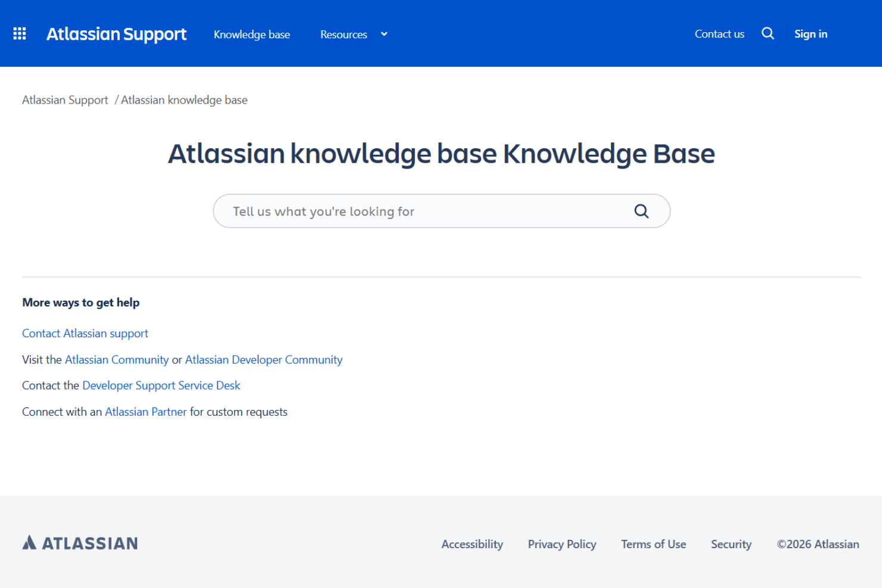
Task: Submit search with the search box magnifier
Action: coord(641,211)
